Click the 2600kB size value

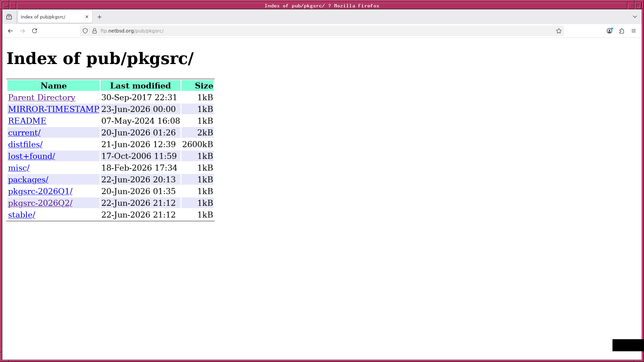click(198, 144)
